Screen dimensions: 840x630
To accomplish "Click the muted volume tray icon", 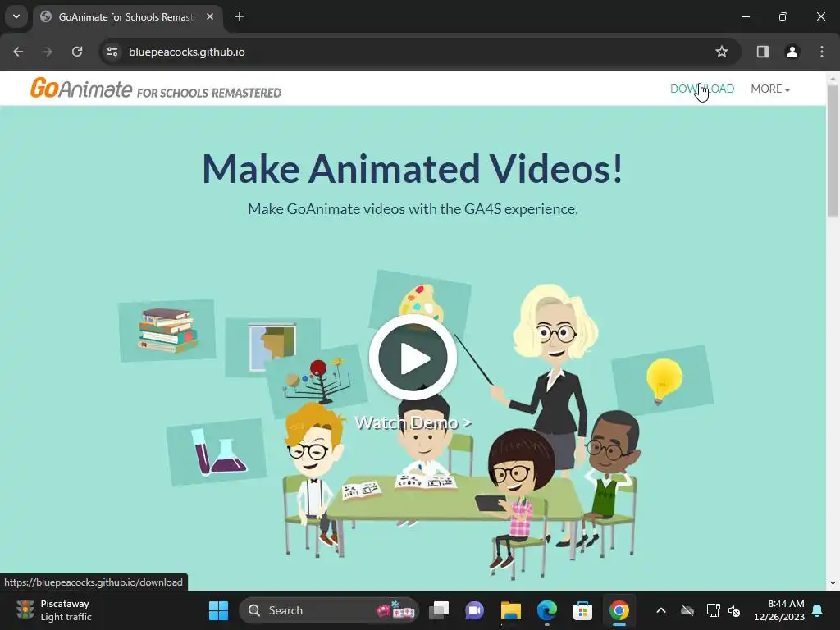I will (x=734, y=610).
